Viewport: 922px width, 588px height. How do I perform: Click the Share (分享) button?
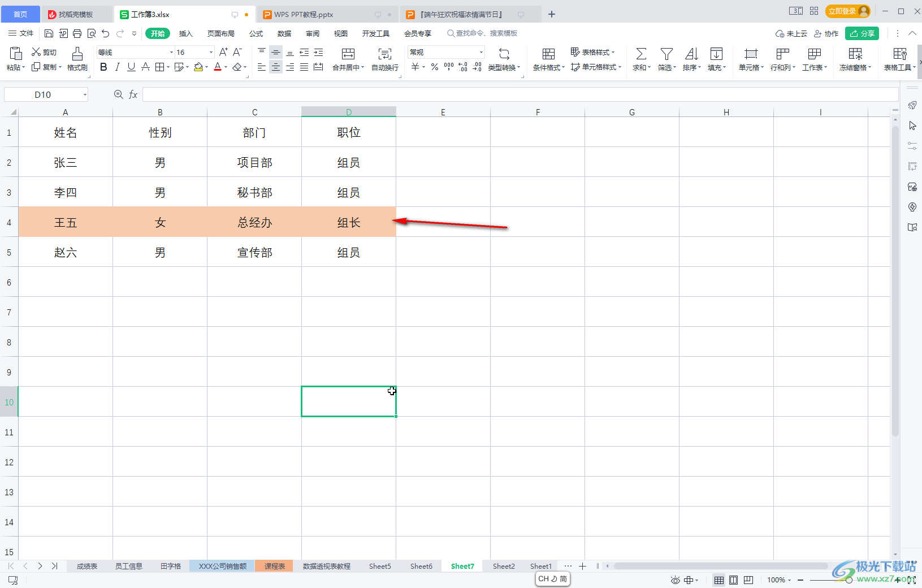point(862,33)
